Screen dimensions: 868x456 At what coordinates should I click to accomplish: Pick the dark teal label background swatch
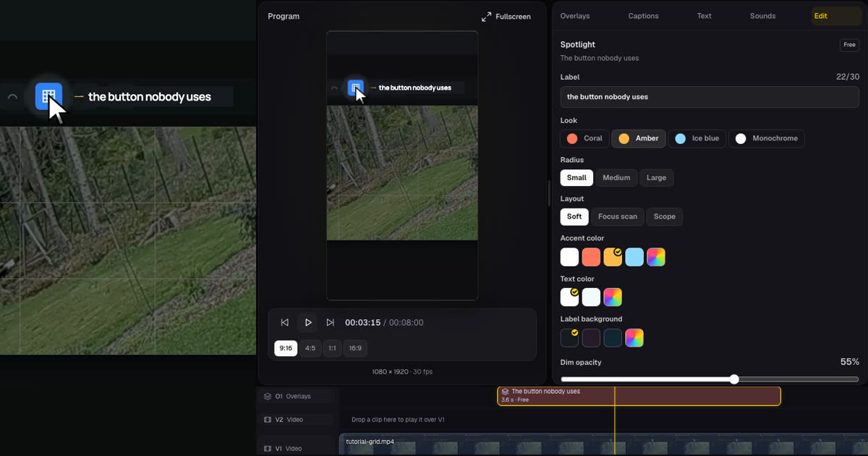tap(613, 337)
